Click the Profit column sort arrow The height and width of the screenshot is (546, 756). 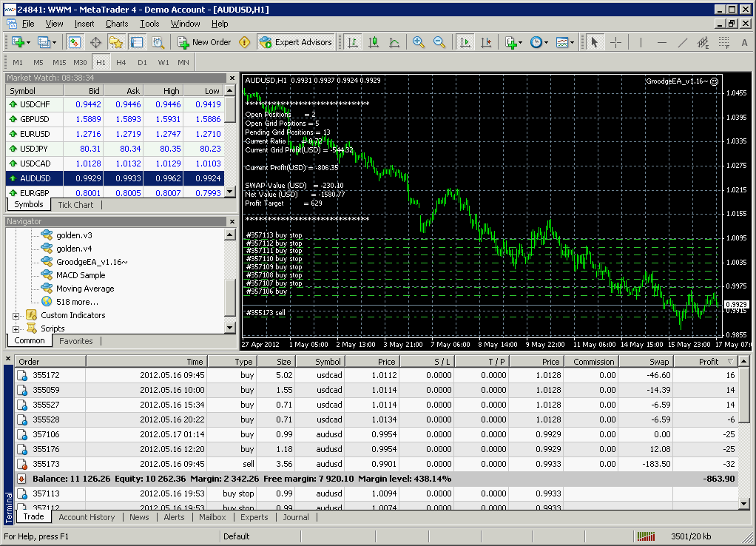[x=731, y=362]
